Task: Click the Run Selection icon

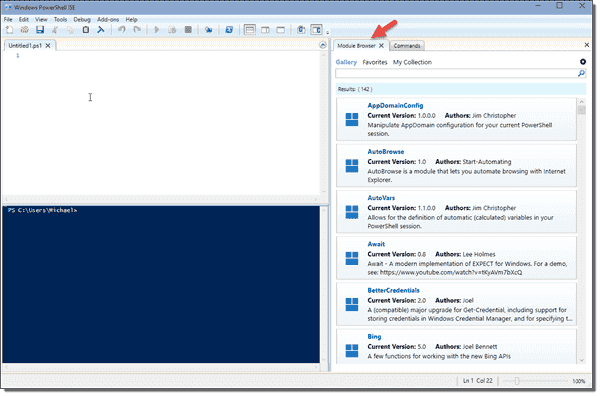Action: pos(172,30)
